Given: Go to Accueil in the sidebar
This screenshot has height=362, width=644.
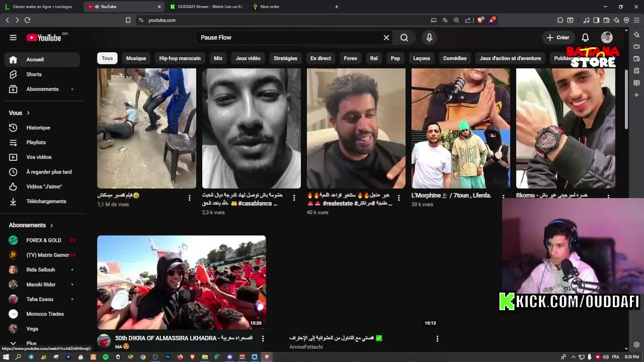Looking at the screenshot, I should coord(42,59).
